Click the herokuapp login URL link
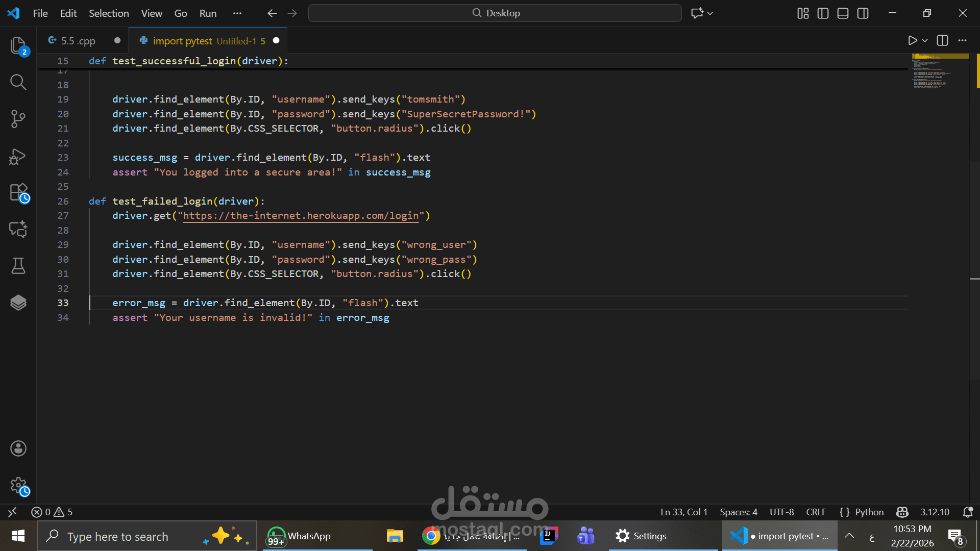The height and width of the screenshot is (551, 980). (x=301, y=215)
